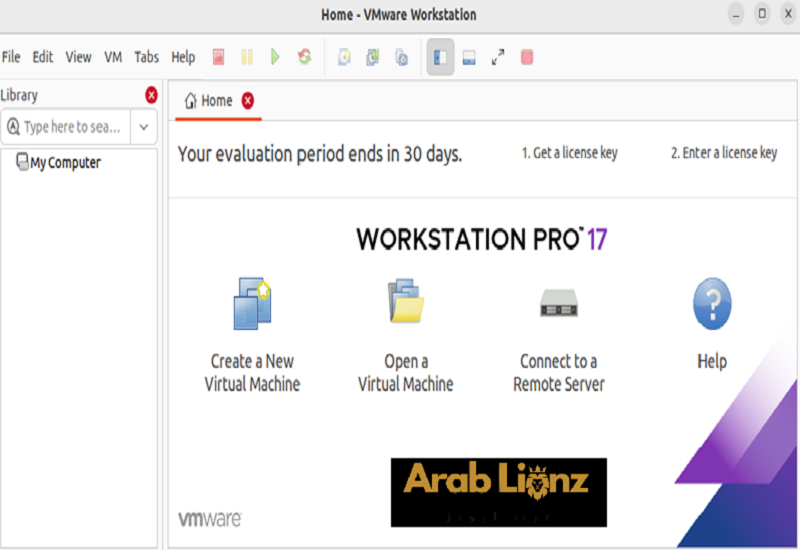Enter full screen mode via toolbar icon
Screen dimensions: 800x550
pos(498,57)
